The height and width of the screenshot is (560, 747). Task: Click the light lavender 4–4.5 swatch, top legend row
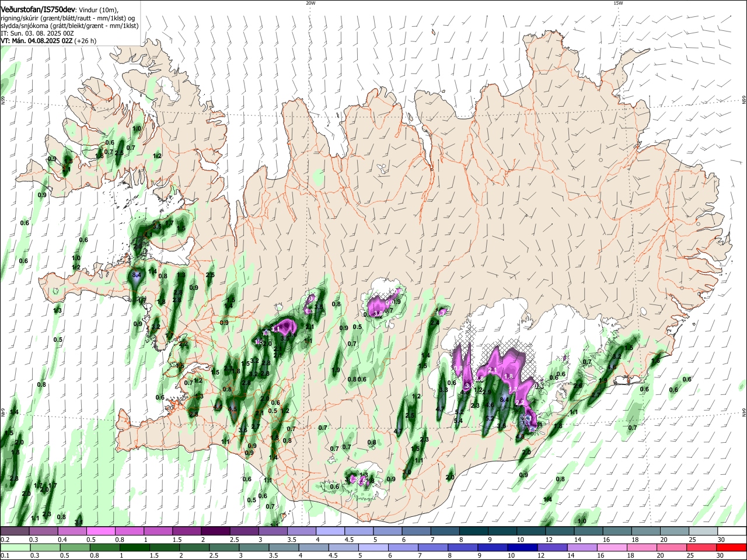coord(330,531)
